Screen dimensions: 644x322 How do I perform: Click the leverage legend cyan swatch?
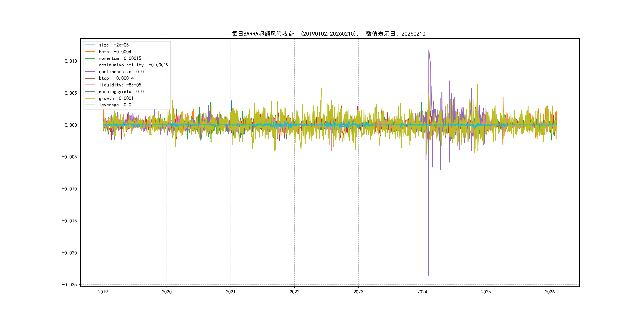[x=90, y=105]
